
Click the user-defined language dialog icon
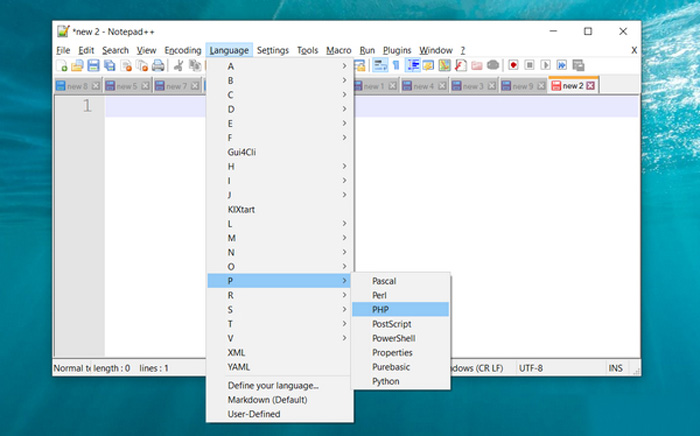(428, 66)
